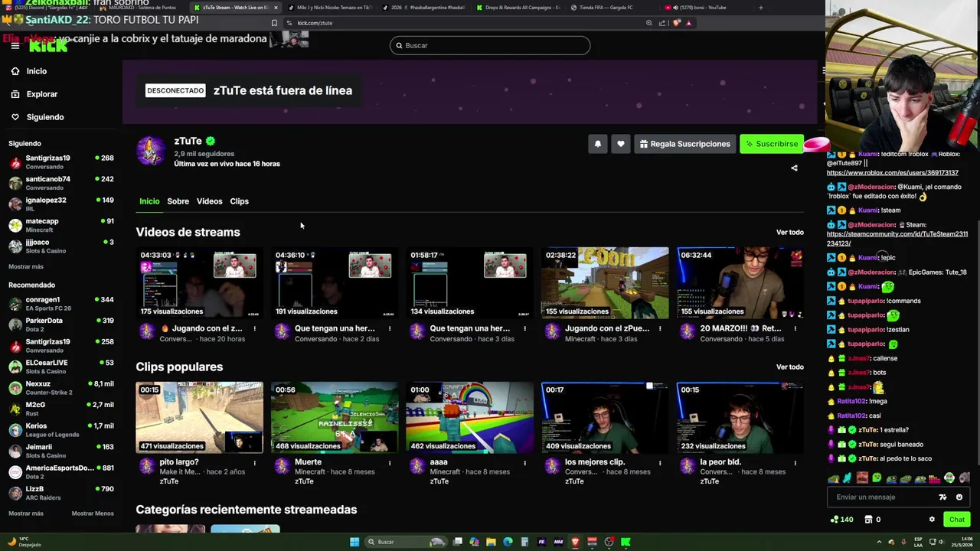Click the hamburger menu icon beside Kick logo
980x551 pixels.
click(x=15, y=46)
